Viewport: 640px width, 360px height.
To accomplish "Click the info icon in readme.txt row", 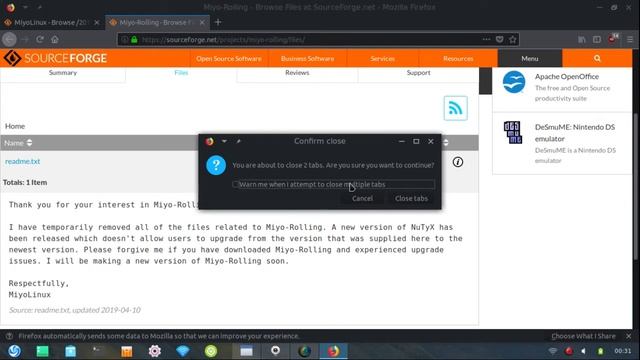I will (x=458, y=162).
